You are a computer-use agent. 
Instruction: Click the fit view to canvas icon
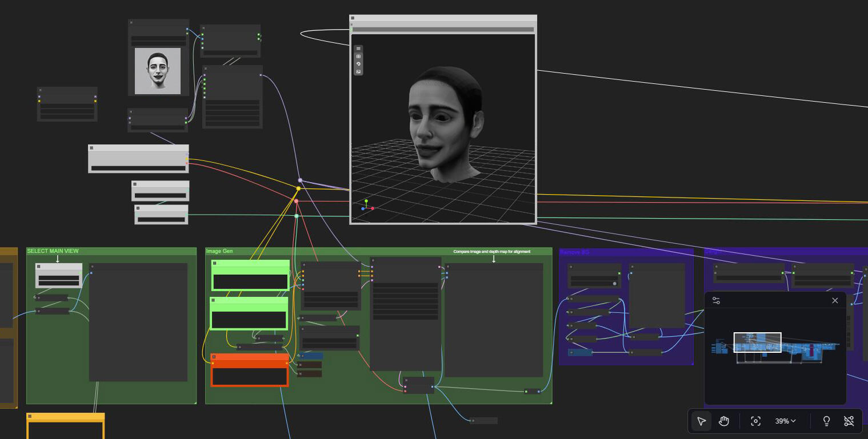(755, 421)
